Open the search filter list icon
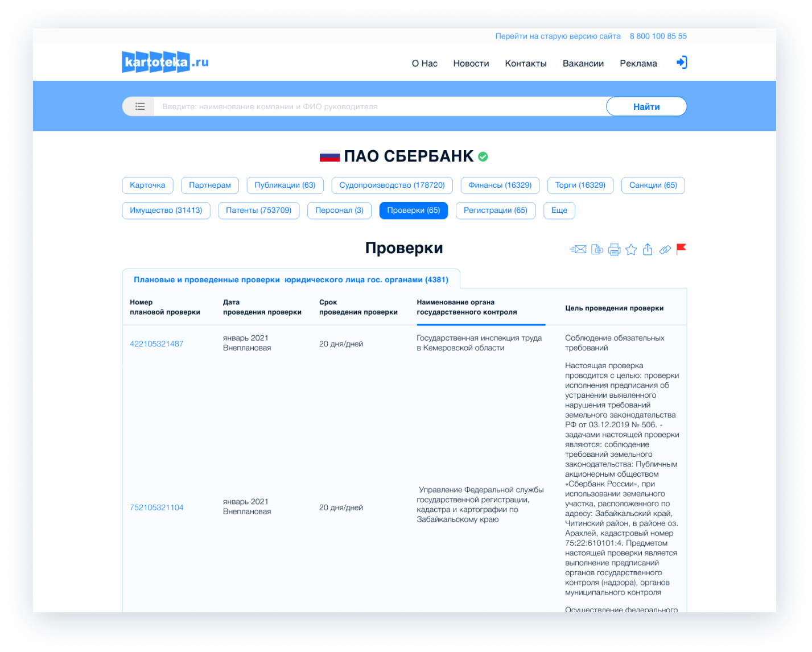Image resolution: width=812 pixels, height=652 pixels. 140,106
